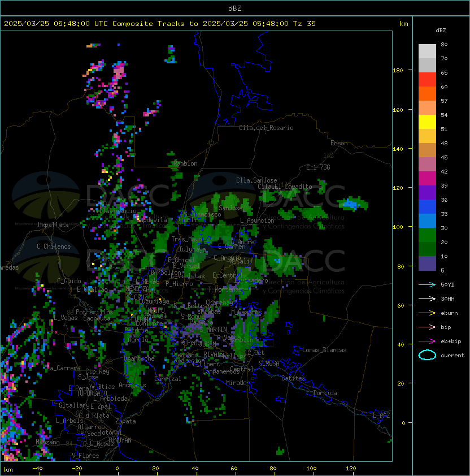Click the 'C_Guido' map label
This screenshot has width=470, height=476.
click(x=69, y=281)
